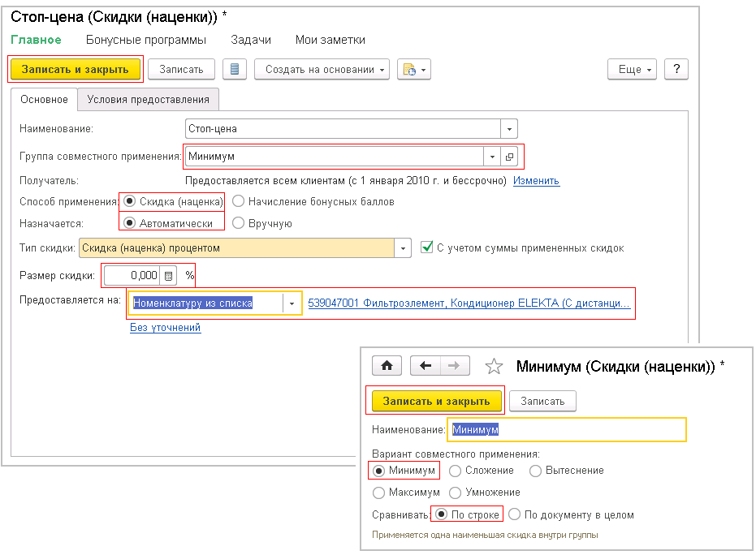Open the 539047001 Фильтроэлемент nomenclature link
756x555 pixels.
pyautogui.click(x=469, y=303)
